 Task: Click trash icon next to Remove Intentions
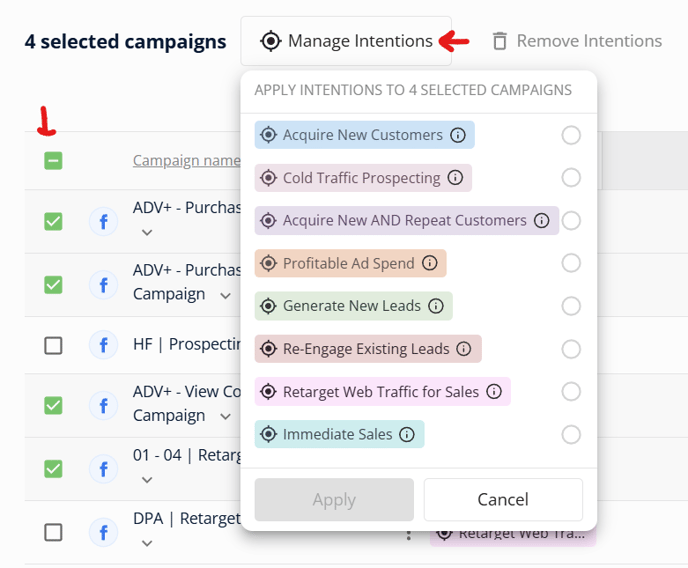[500, 41]
